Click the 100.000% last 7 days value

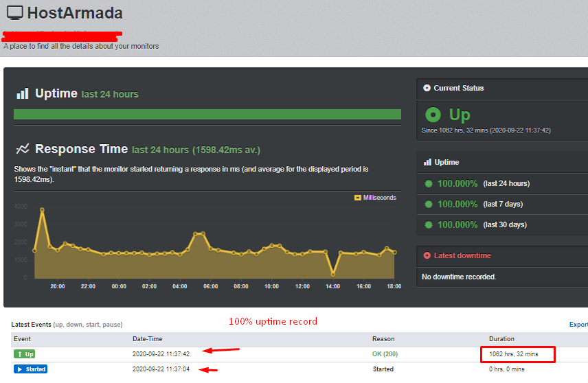pos(457,205)
